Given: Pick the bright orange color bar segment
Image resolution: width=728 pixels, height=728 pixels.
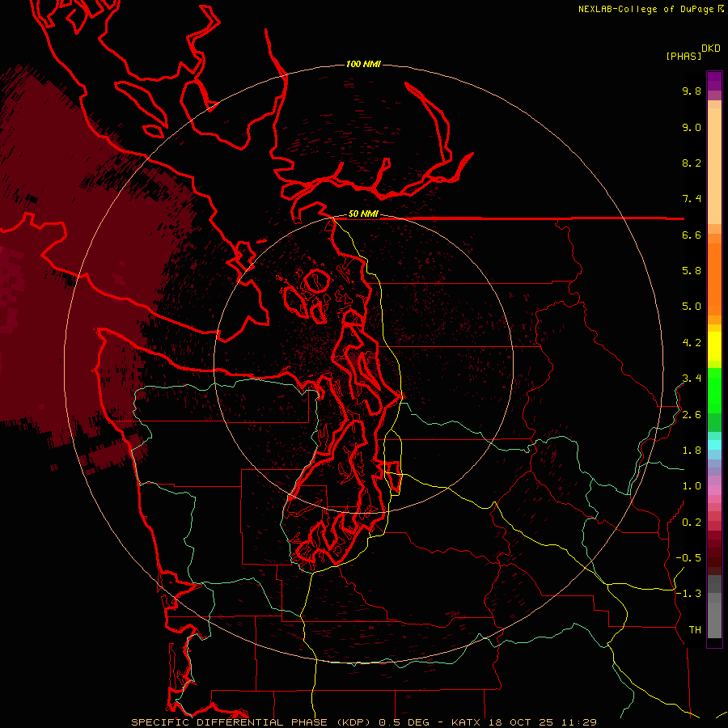Looking at the screenshot, I should click(x=714, y=279).
